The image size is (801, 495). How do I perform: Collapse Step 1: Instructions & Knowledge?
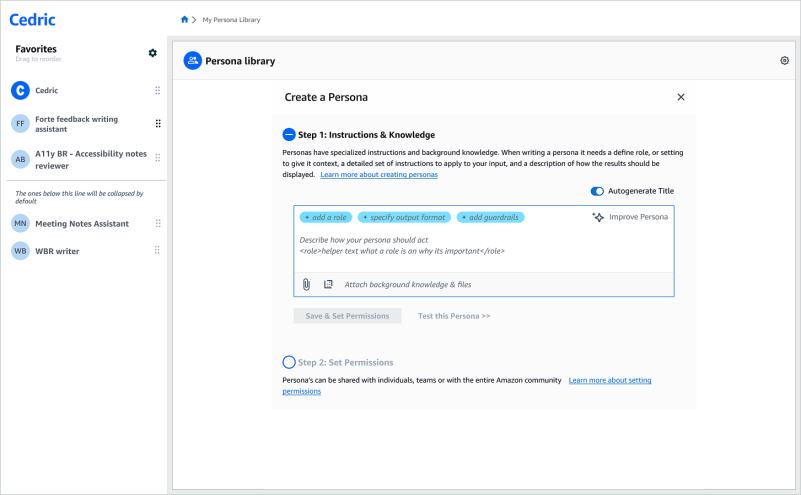(x=289, y=134)
